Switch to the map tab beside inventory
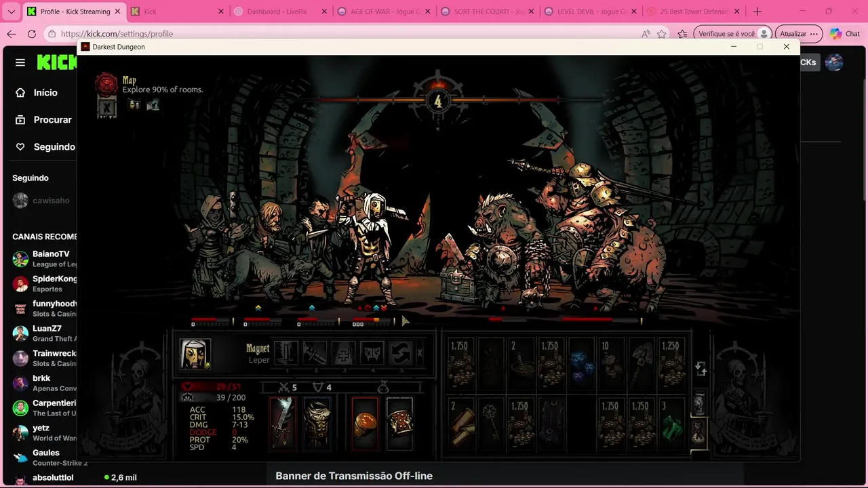The width and height of the screenshot is (868, 488). [x=699, y=404]
